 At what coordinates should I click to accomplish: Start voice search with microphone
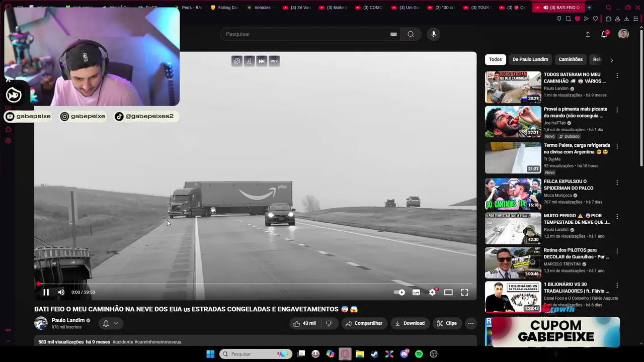[434, 34]
